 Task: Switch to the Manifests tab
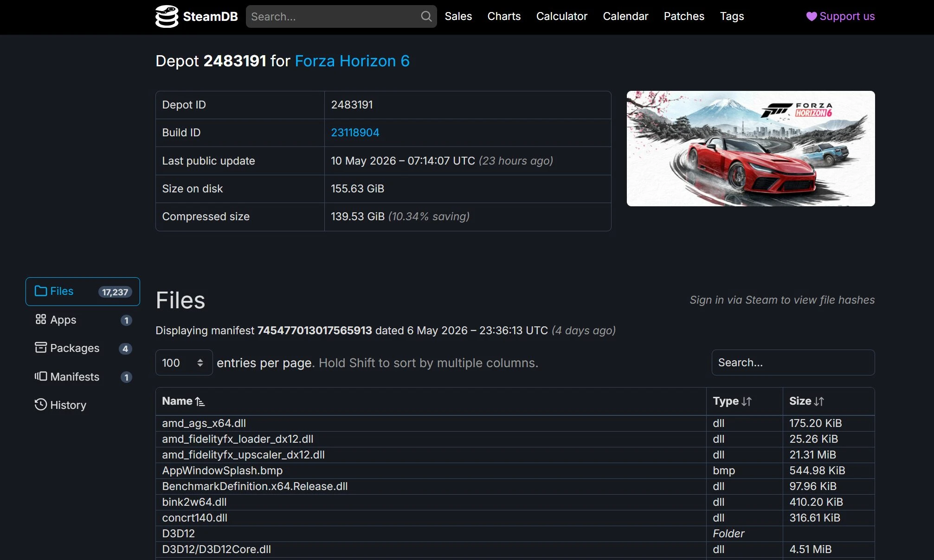tap(83, 377)
